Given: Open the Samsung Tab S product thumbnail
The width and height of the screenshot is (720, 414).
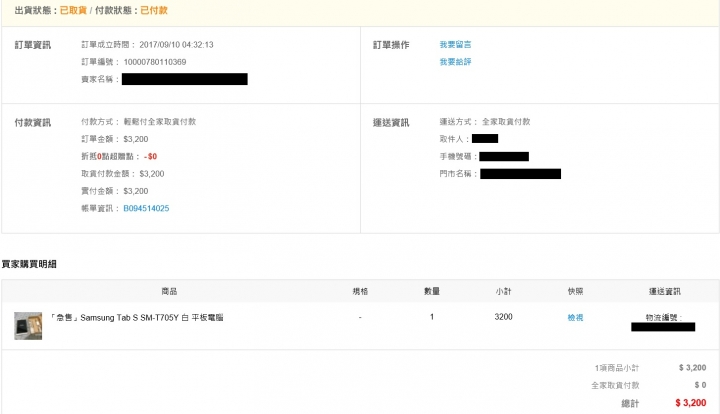Looking at the screenshot, I should tap(28, 325).
